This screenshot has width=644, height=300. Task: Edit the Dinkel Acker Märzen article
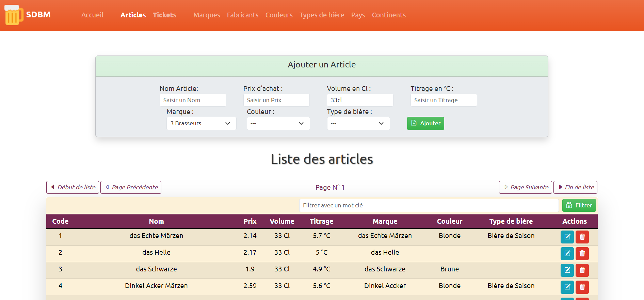[567, 287]
